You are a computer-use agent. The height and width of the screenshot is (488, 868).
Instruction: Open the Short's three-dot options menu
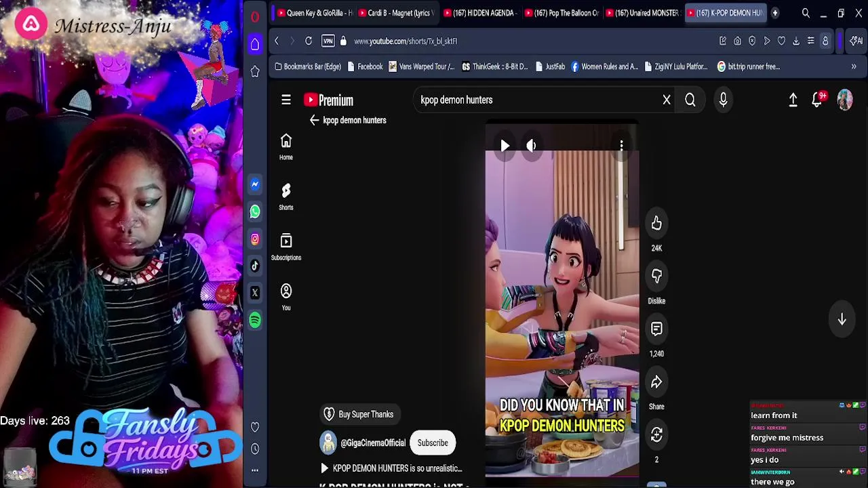pos(621,146)
